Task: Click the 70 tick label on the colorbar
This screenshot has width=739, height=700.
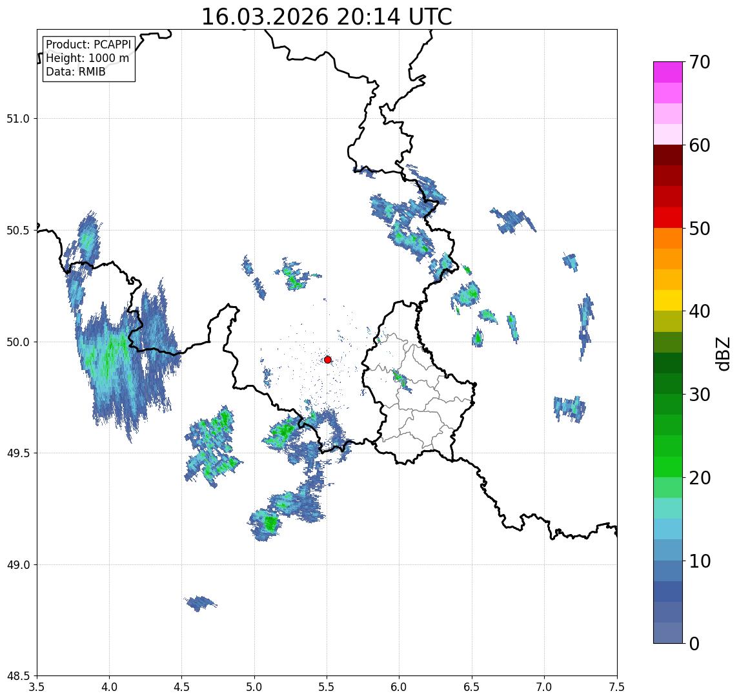Action: (700, 62)
